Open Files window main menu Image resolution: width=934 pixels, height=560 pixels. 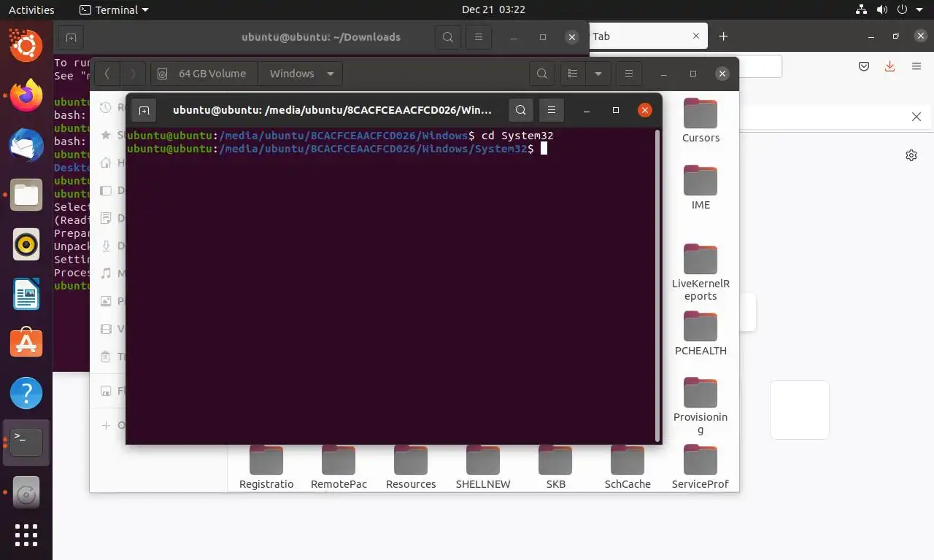[628, 74]
